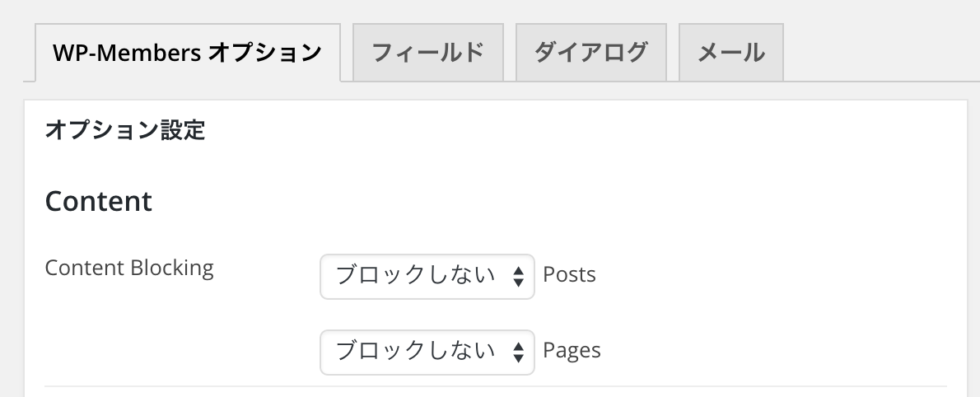Select the メール tab

tap(730, 53)
